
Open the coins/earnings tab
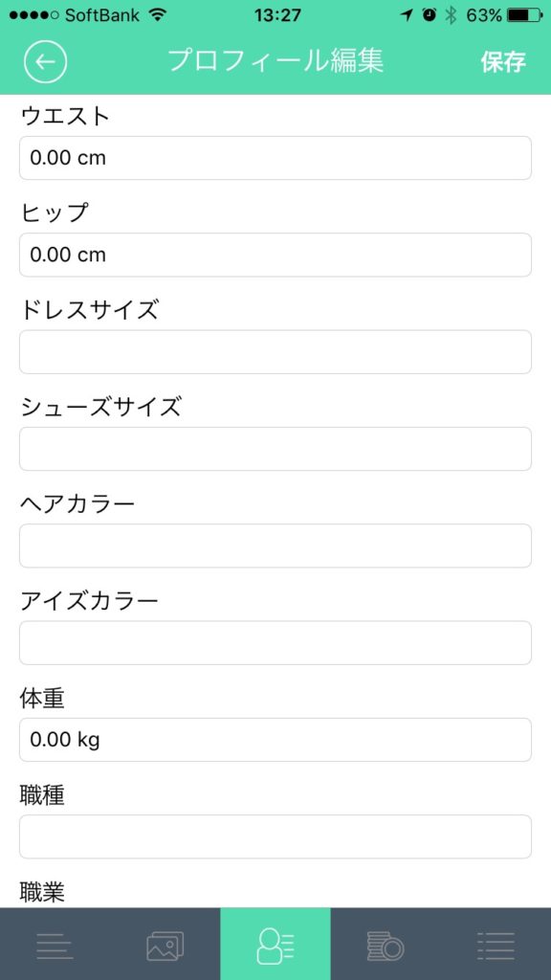coord(385,943)
